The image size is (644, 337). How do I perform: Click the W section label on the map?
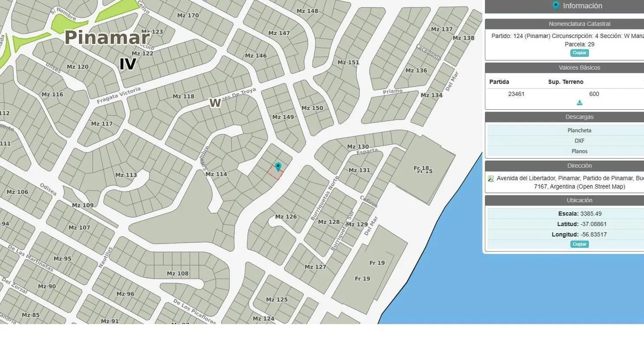215,103
